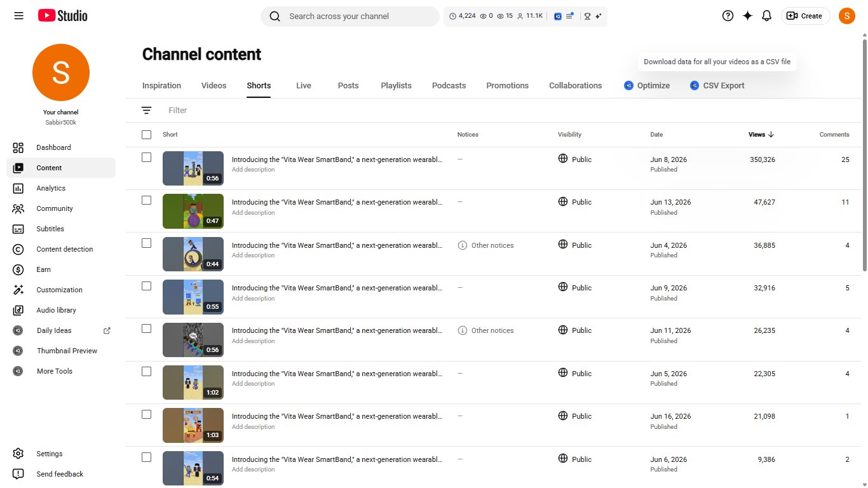Open Settings in the sidebar
This screenshot has height=488, width=868.
61,454
